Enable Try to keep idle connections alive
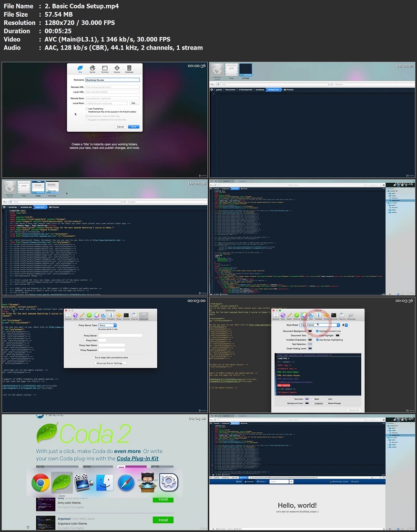Screen dimensions: 417x532 click(93, 357)
